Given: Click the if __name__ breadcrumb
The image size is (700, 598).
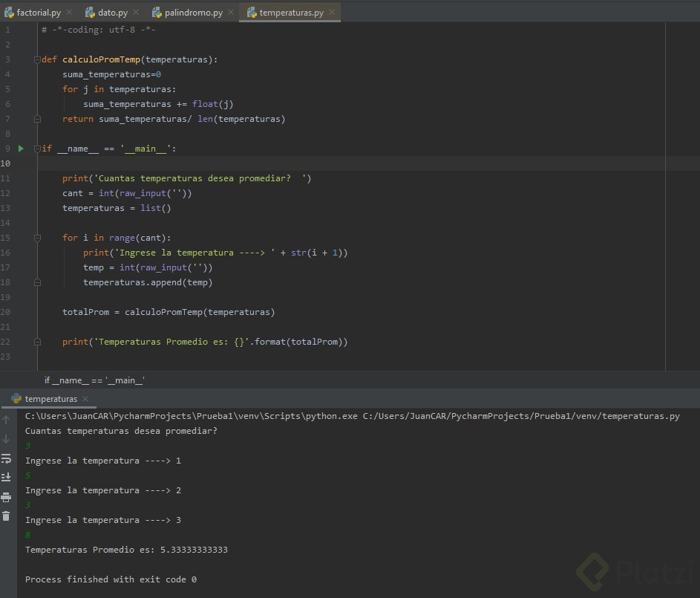Looking at the screenshot, I should click(94, 380).
